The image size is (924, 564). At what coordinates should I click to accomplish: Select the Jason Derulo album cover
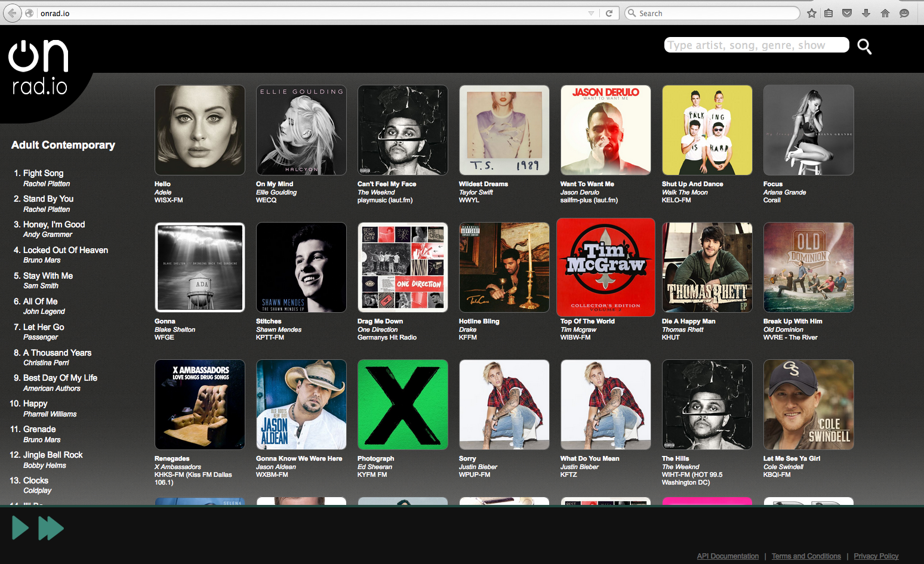tap(606, 130)
